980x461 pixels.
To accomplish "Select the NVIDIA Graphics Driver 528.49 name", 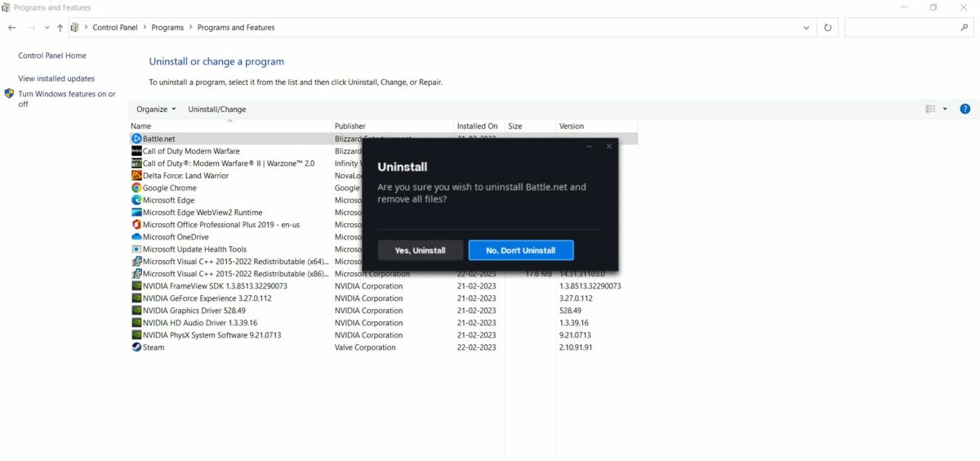I will [x=194, y=311].
